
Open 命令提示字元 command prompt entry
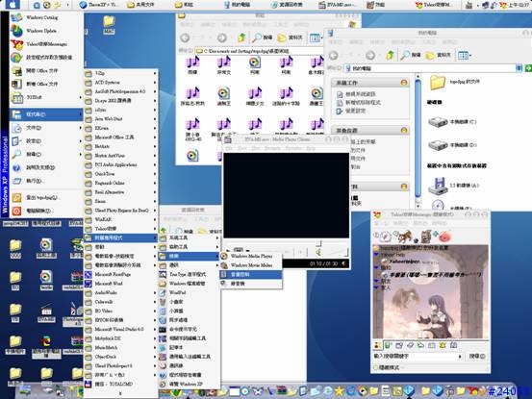[x=189, y=329]
